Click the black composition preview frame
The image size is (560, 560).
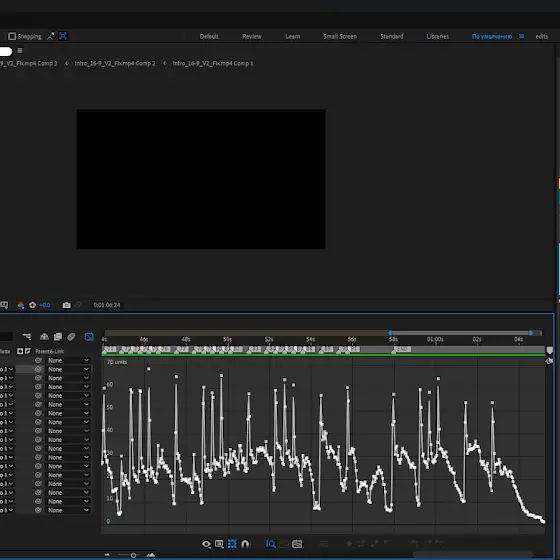[x=201, y=179]
